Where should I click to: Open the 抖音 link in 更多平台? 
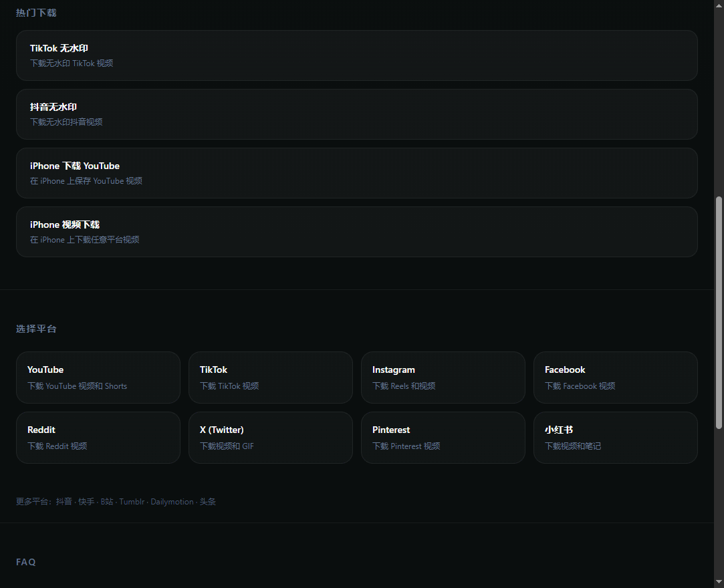click(64, 502)
